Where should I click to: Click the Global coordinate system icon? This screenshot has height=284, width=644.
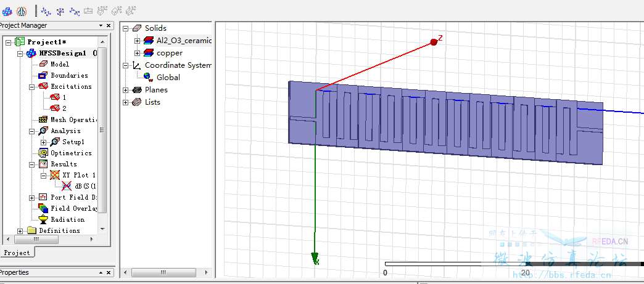[x=149, y=77]
